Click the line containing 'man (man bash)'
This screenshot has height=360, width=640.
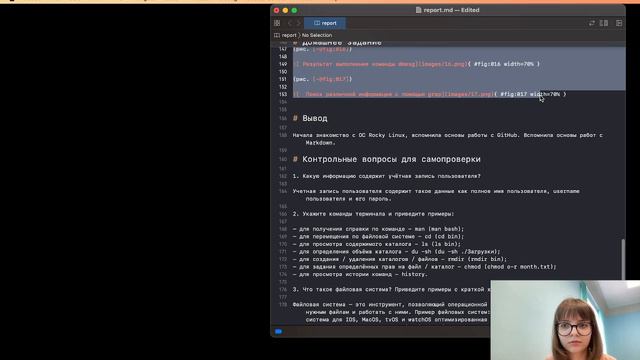pyautogui.click(x=378, y=229)
